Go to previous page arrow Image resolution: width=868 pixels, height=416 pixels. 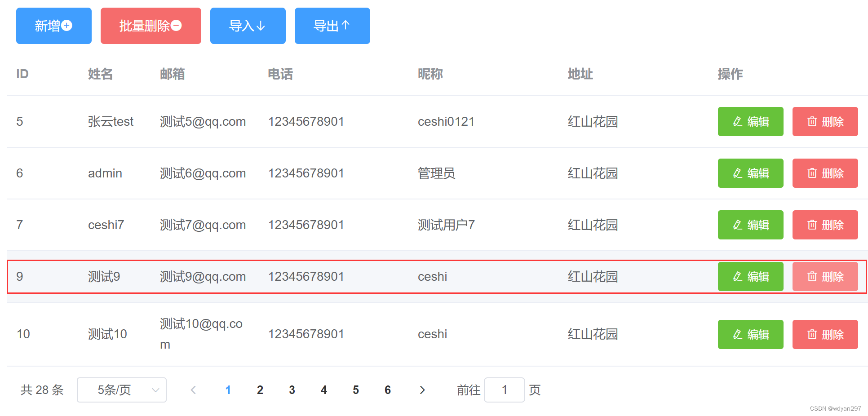coord(194,390)
